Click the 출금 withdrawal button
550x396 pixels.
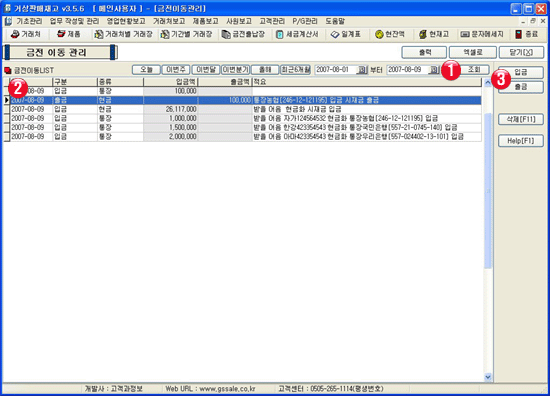(521, 87)
